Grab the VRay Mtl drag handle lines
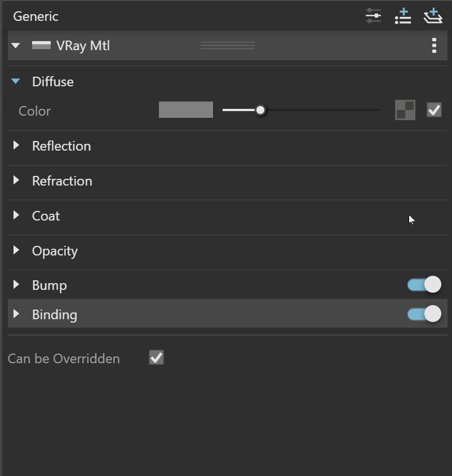Image resolution: width=452 pixels, height=476 pixels. [228, 46]
